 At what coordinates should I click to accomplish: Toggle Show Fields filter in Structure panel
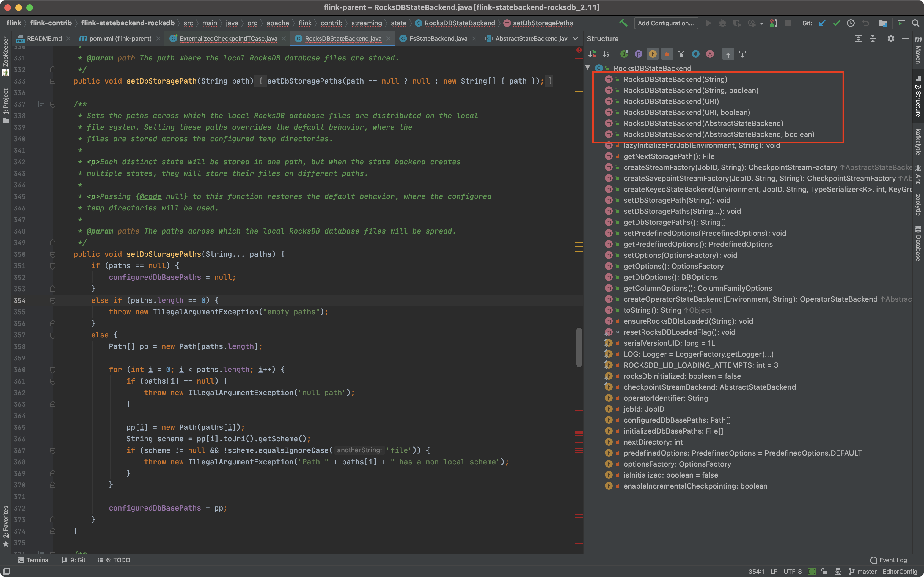pyautogui.click(x=653, y=54)
